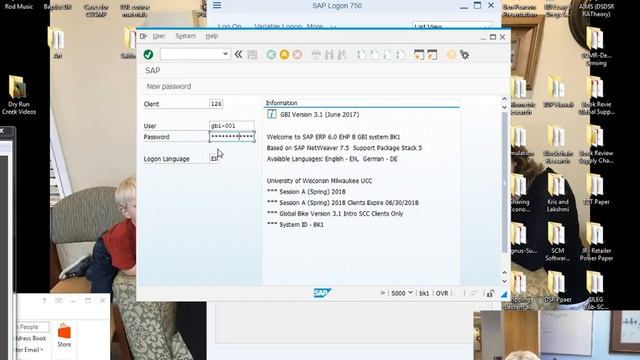Click the Next Page icon
640x360 pixels.
coord(387,55)
